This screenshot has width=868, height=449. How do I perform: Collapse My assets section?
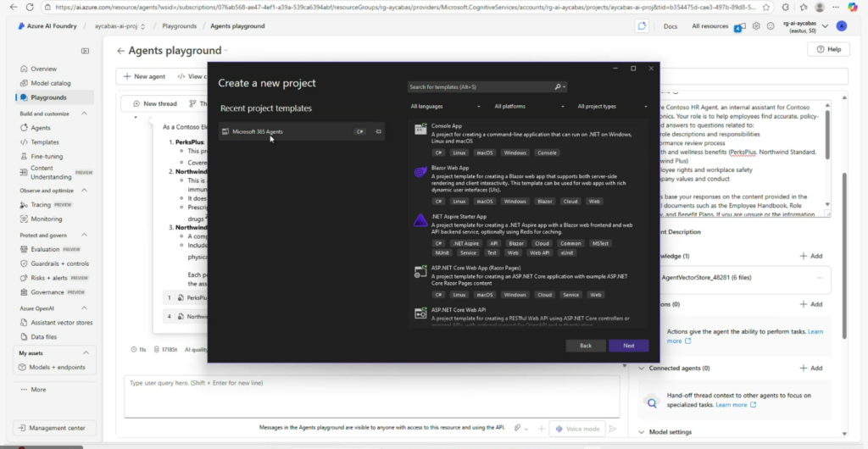[x=86, y=352]
